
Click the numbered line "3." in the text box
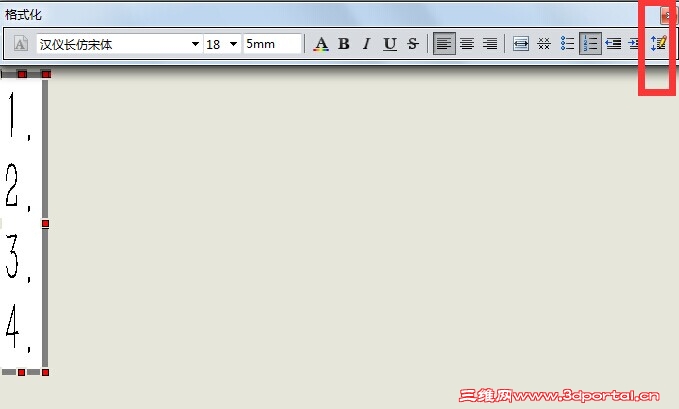[x=19, y=257]
